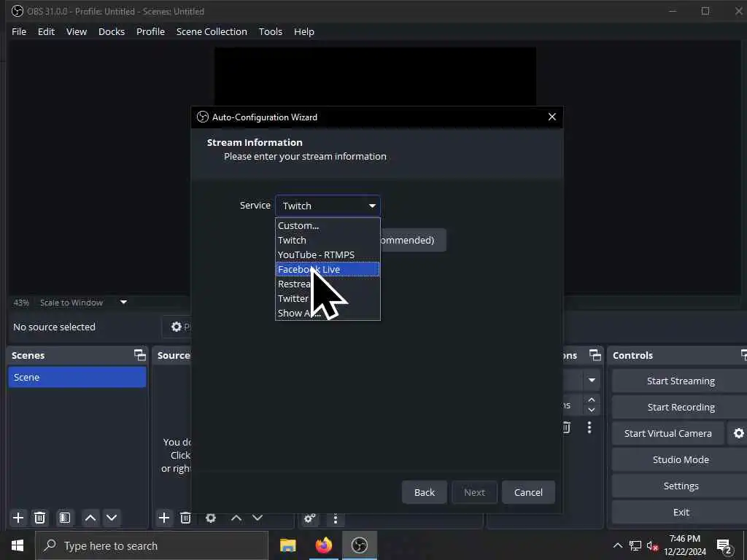This screenshot has width=747, height=560.
Task: Increase transition duration stepper up arrow
Action: [x=592, y=400]
